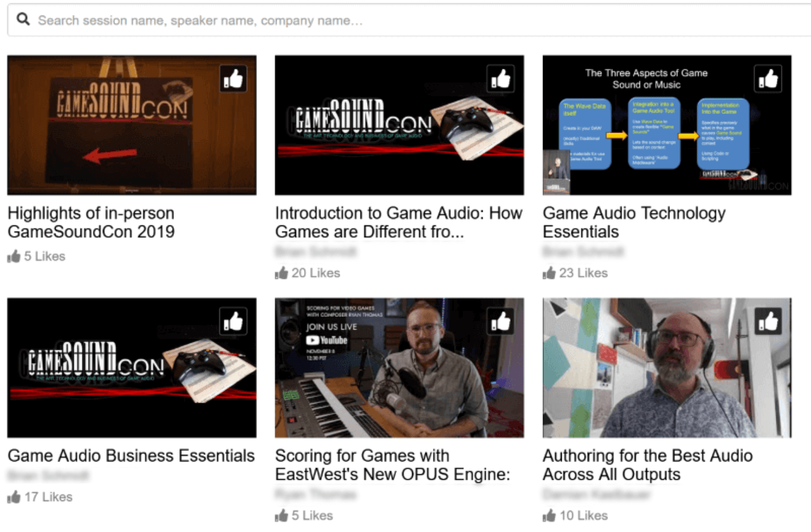811x532 pixels.
Task: Click the thumbs up on Game Audio Business Essentials
Action: (x=233, y=321)
